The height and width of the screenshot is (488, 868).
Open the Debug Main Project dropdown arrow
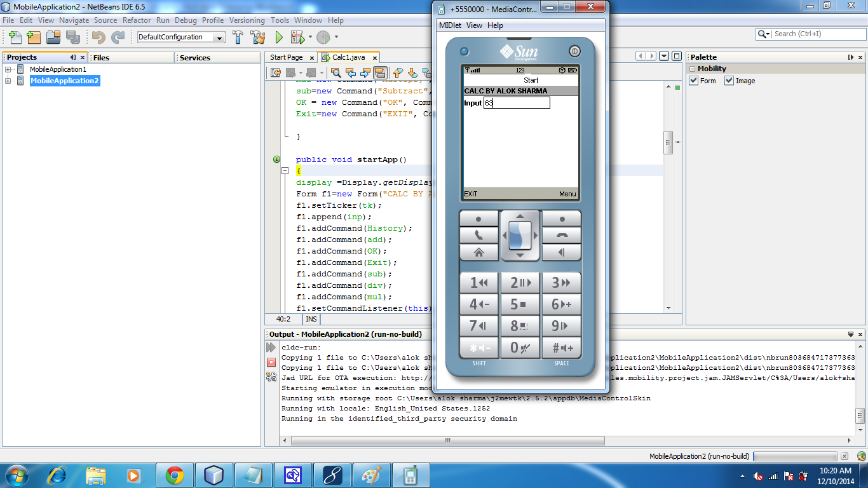click(x=311, y=37)
